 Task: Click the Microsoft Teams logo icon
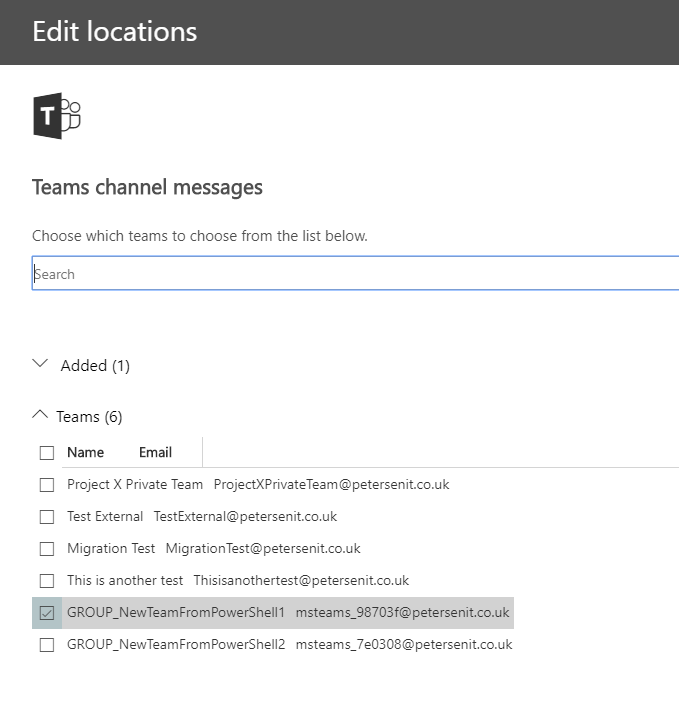pyautogui.click(x=57, y=116)
